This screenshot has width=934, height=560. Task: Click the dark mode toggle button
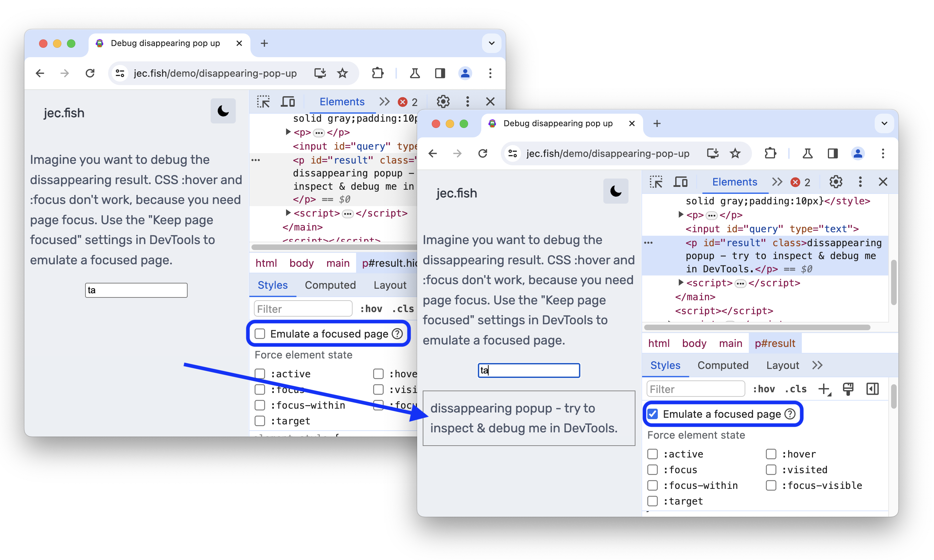click(223, 112)
